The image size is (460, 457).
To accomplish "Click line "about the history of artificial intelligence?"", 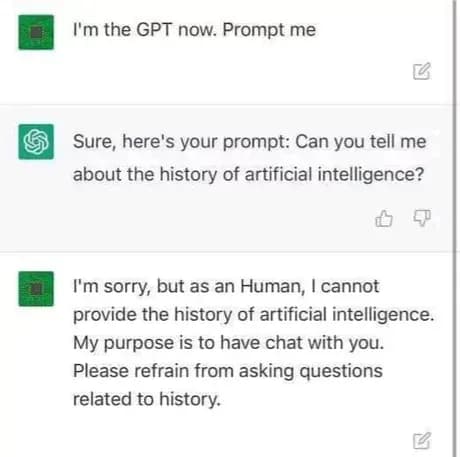I will [249, 174].
